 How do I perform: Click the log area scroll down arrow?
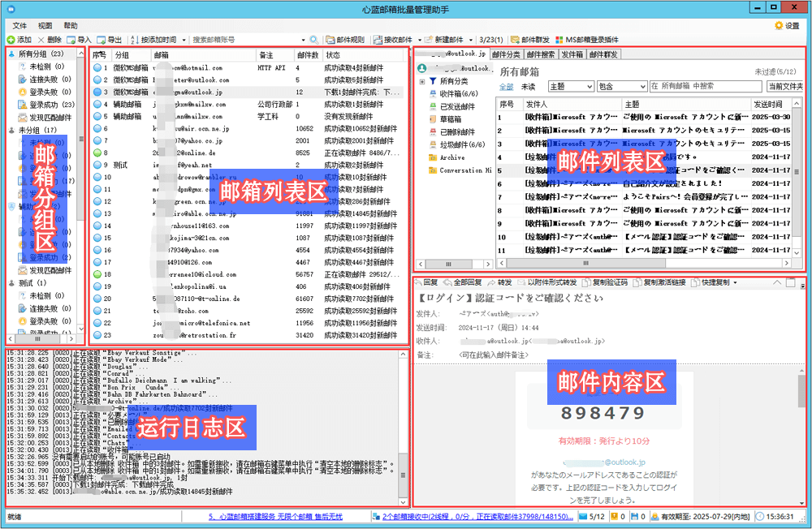click(403, 501)
